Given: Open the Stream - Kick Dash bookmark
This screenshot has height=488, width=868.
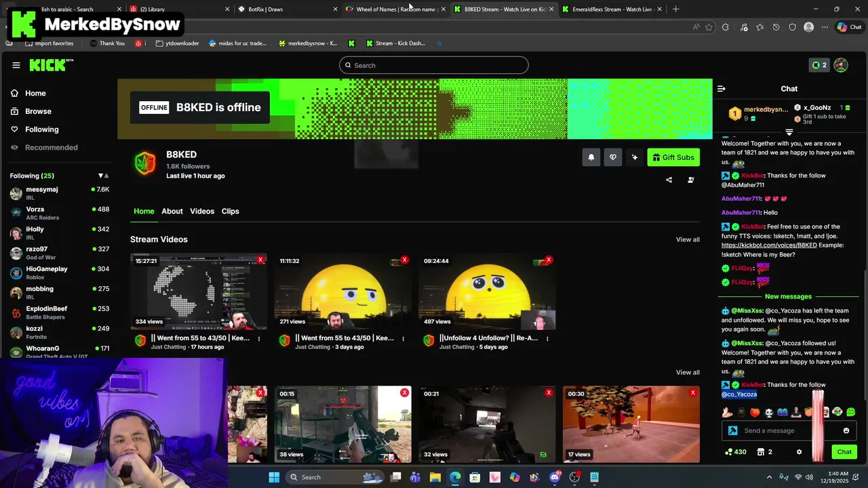Looking at the screenshot, I should [x=395, y=43].
